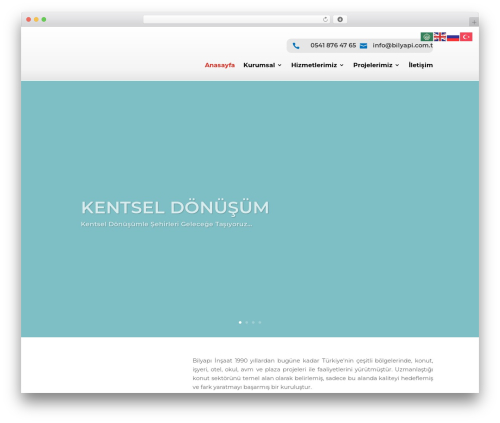Select the fourth slider dot
This screenshot has height=423, width=500.
coord(260,322)
